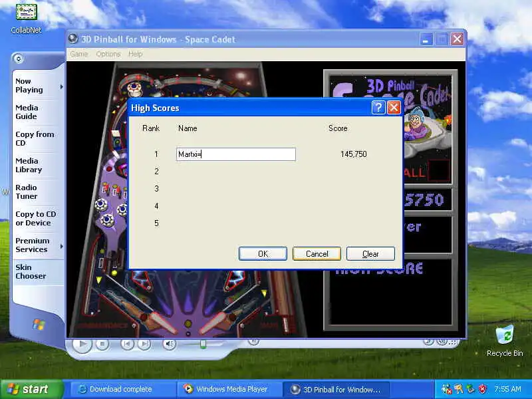This screenshot has height=399, width=532.
Task: Open the CollabNet desktop icon
Action: tap(26, 18)
